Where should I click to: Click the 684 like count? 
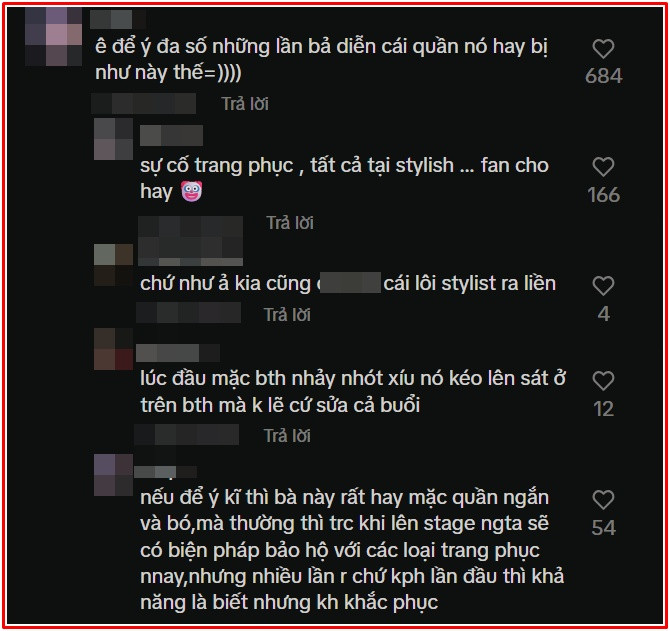pos(603,76)
